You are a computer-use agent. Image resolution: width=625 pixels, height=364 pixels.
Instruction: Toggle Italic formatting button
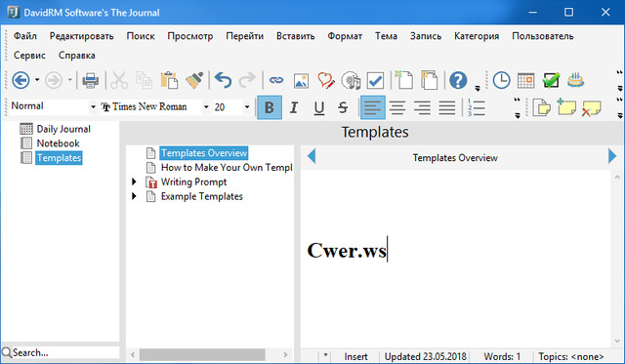pyautogui.click(x=294, y=107)
